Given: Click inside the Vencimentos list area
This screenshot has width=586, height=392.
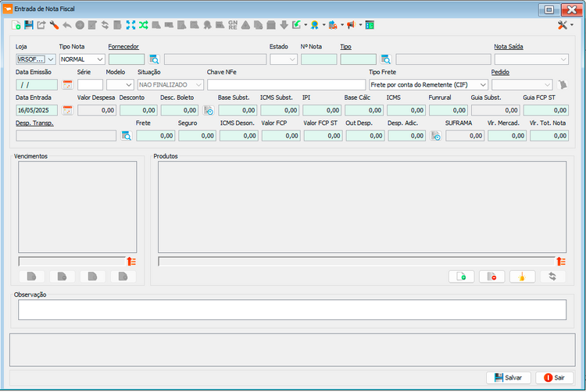Looking at the screenshot, I should [77, 207].
